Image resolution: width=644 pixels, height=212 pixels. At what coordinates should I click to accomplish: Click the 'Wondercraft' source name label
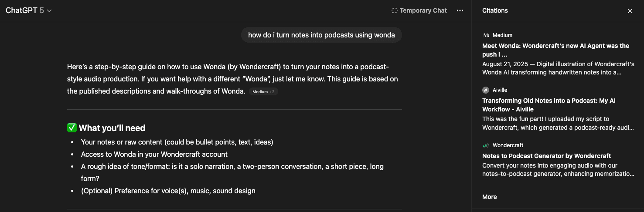coord(508,145)
